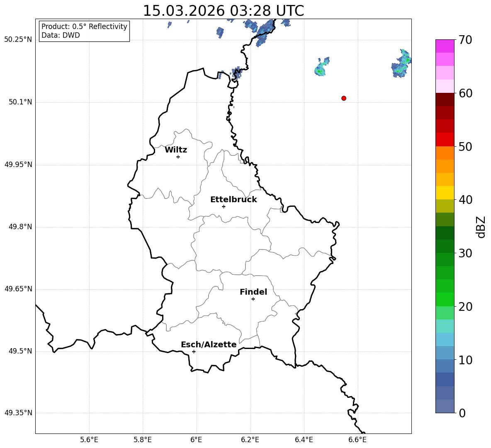The image size is (491, 448).
Task: Click the 'Product: 0.5° Reflectivity' text
Action: pyautogui.click(x=84, y=26)
